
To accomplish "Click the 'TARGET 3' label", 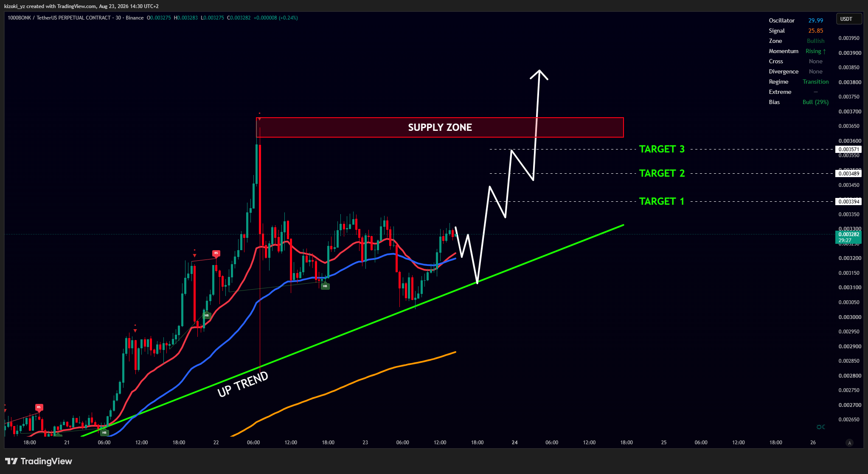I will (662, 149).
